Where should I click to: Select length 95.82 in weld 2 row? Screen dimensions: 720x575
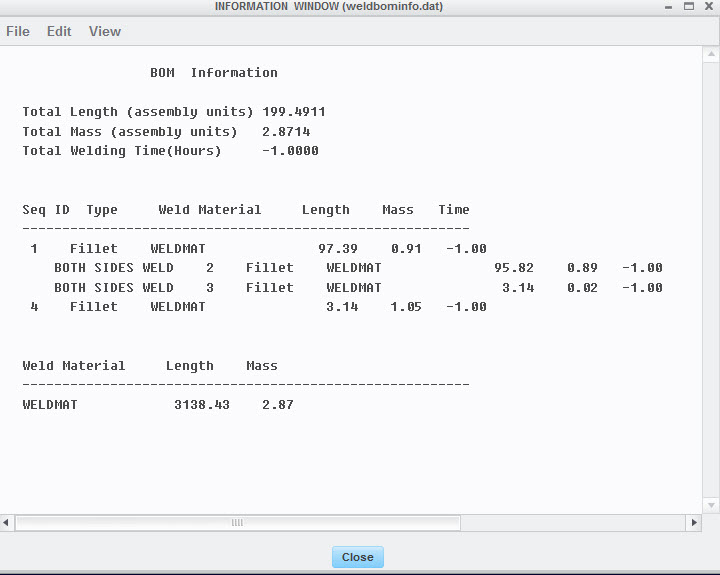[x=513, y=268]
